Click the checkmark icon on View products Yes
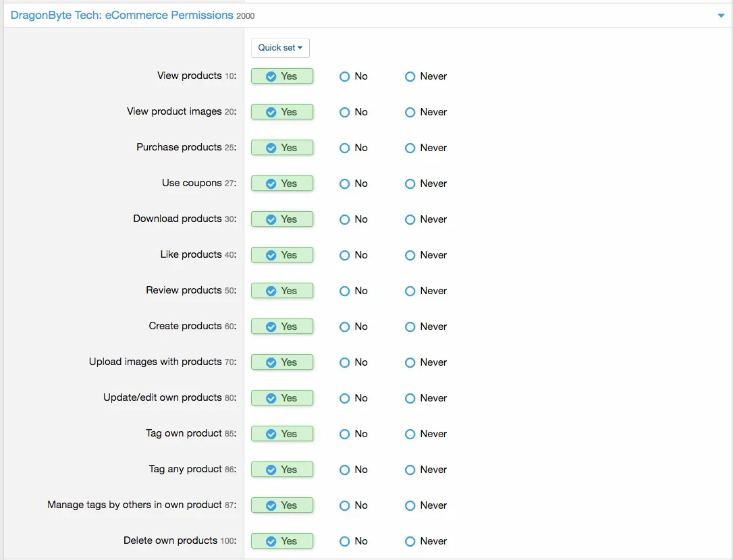Image resolution: width=733 pixels, height=560 pixels. 271,76
